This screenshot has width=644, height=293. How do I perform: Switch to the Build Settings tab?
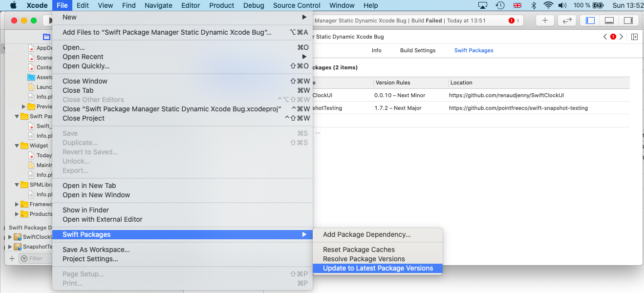[x=418, y=50]
